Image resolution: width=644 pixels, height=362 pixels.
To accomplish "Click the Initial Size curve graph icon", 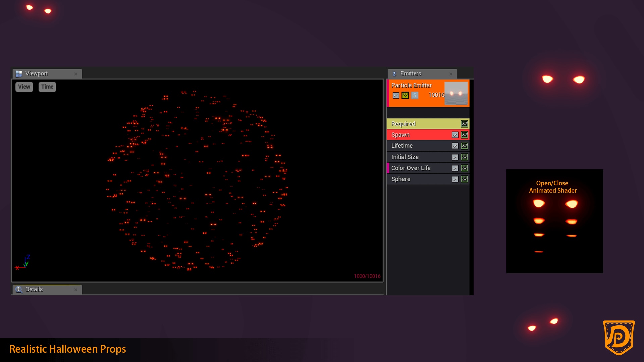I will click(464, 157).
